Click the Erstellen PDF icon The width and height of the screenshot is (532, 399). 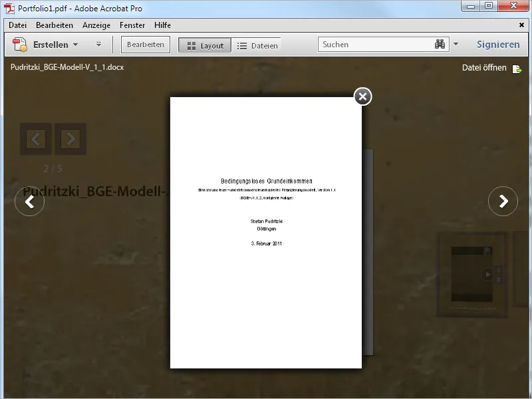[20, 45]
